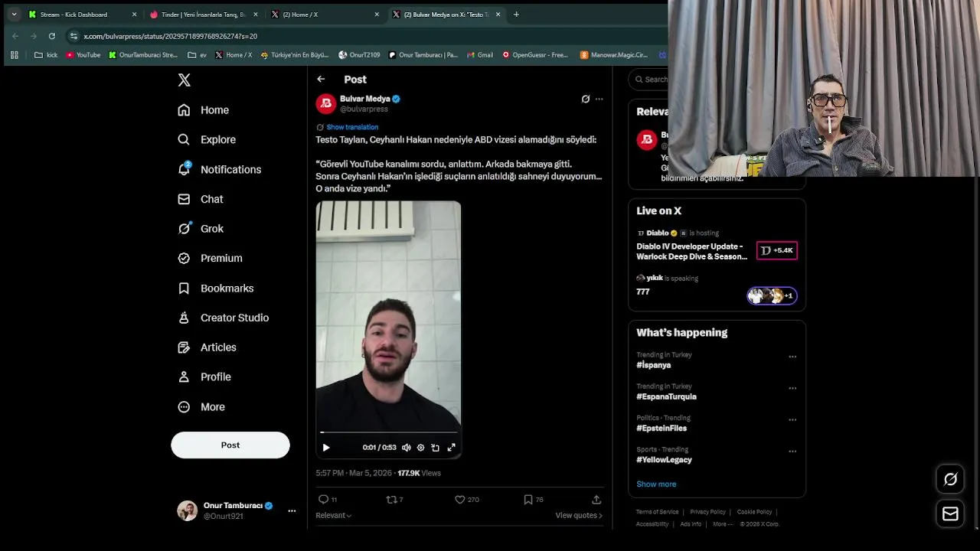Screen dimensions: 980x551
Task: Bookmark the post with 76 bookmarks
Action: (x=534, y=500)
